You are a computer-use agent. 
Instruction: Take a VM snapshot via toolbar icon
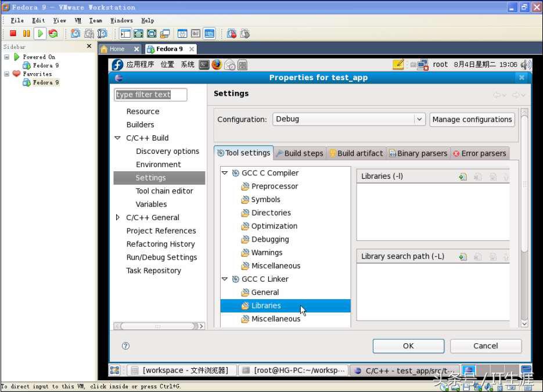click(x=75, y=34)
